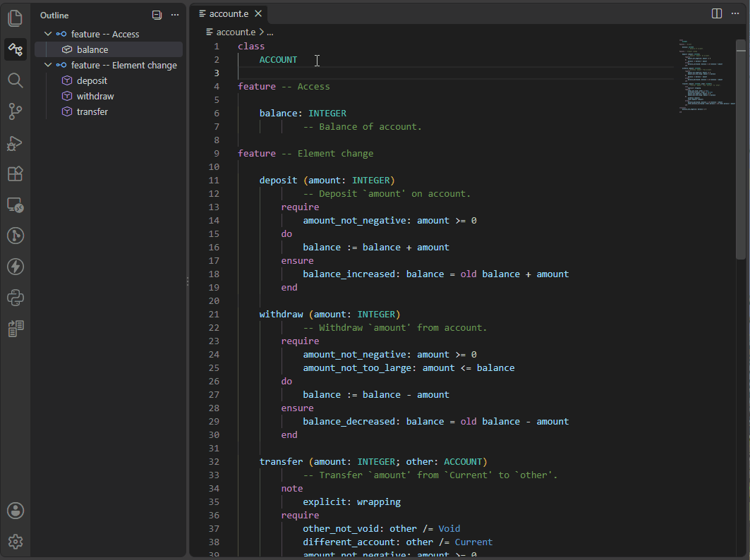The height and width of the screenshot is (560, 750).
Task: Open the checklist document icon view
Action: click(x=16, y=329)
